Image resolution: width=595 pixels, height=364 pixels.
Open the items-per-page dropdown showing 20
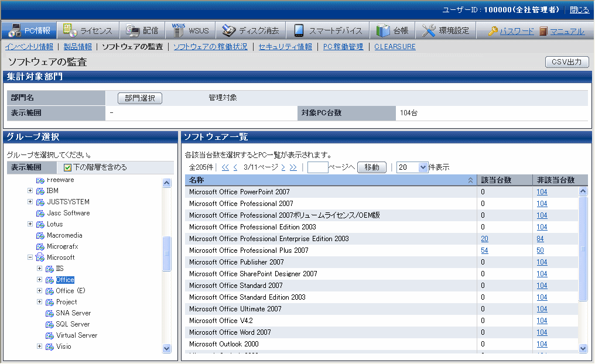pyautogui.click(x=413, y=167)
